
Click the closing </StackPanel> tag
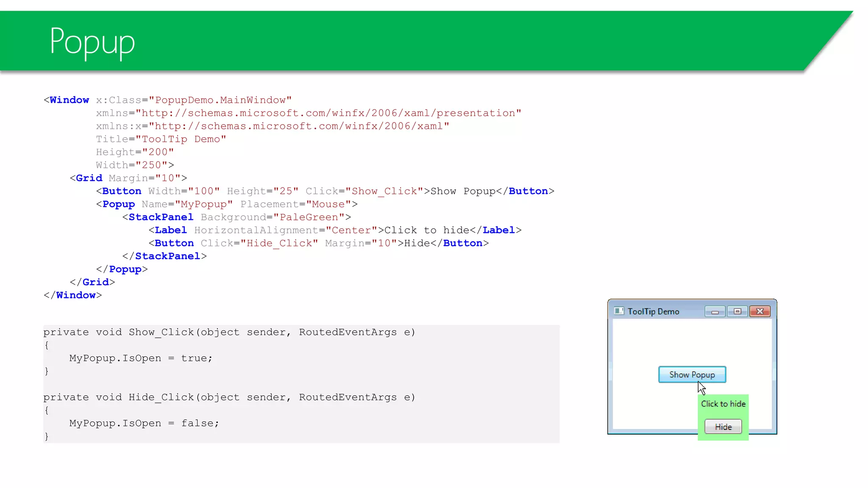164,256
